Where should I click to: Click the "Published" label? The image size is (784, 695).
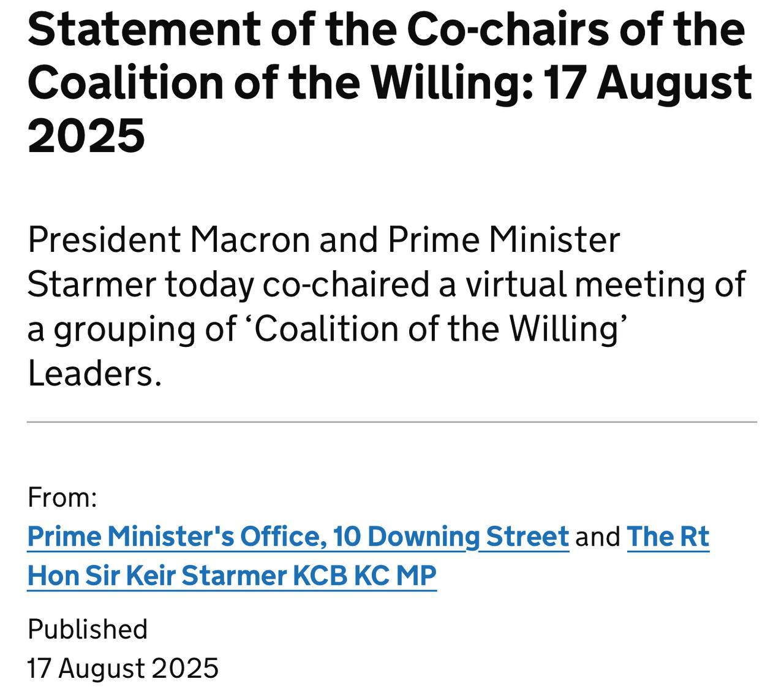pos(88,629)
